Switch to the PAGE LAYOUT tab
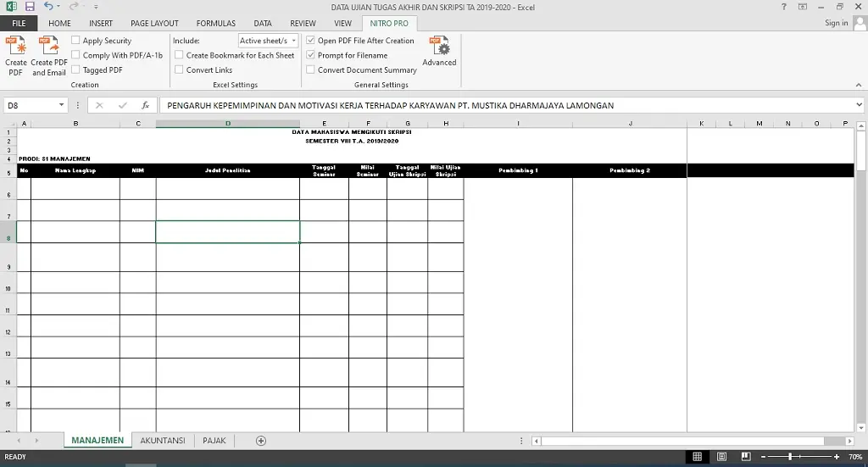This screenshot has height=467, width=868. tap(154, 23)
